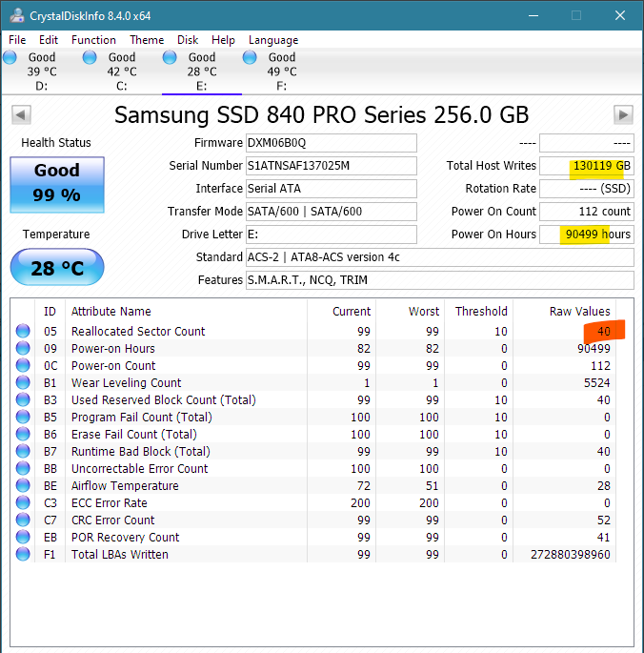
Task: Click the Features field
Action: click(440, 280)
